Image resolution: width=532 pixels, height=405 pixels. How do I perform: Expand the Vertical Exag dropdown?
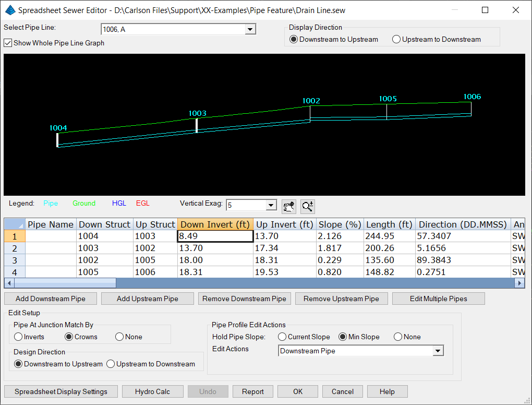(271, 206)
